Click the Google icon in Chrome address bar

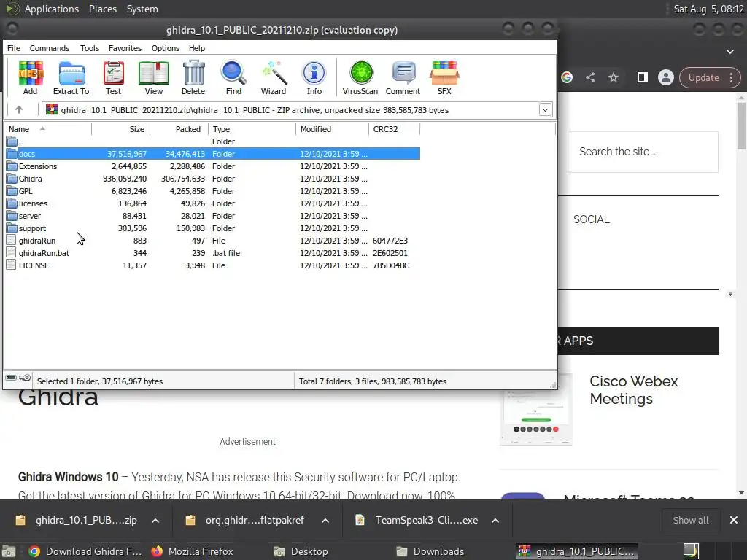point(566,77)
